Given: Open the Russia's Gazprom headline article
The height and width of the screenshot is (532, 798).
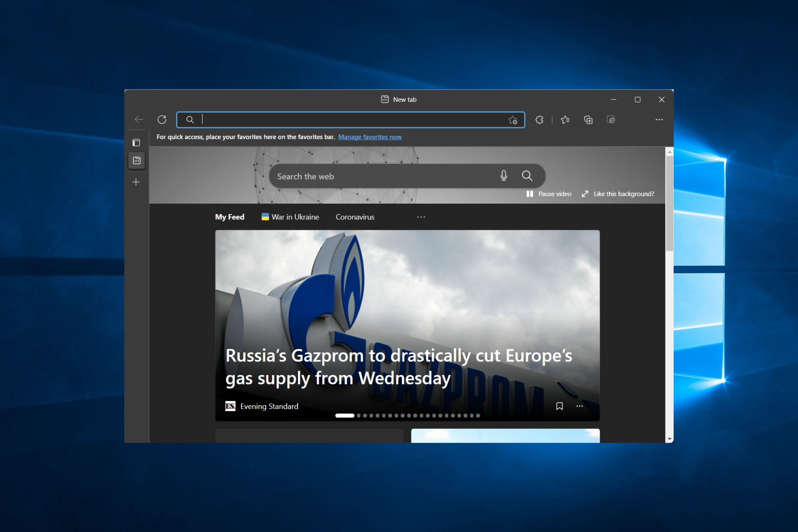Looking at the screenshot, I should (399, 367).
